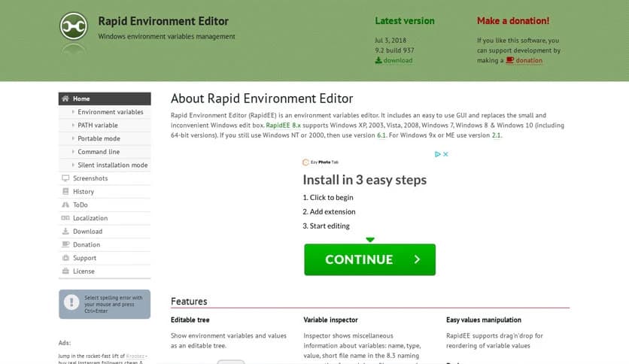
Task: Click the 'Editable tree' feature heading
Action: 190,320
